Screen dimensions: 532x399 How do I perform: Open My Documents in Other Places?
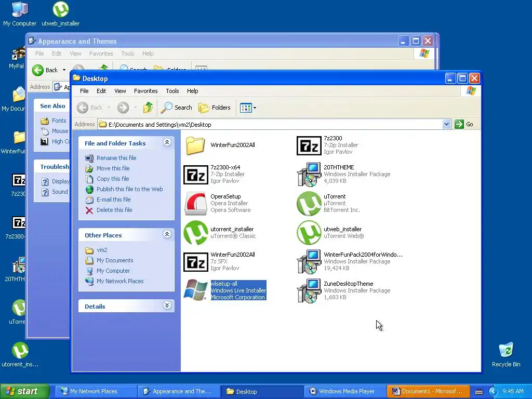tap(115, 261)
